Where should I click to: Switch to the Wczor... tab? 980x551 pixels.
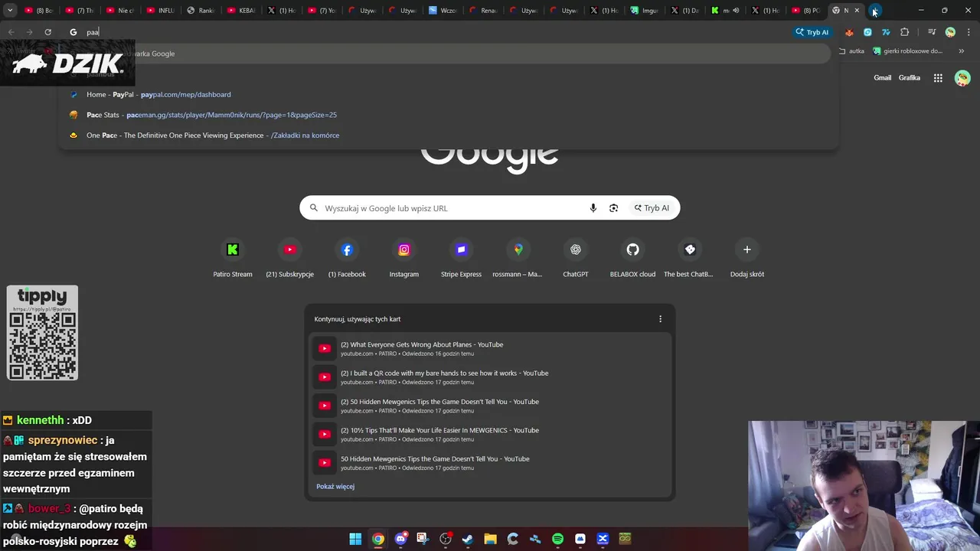(443, 11)
